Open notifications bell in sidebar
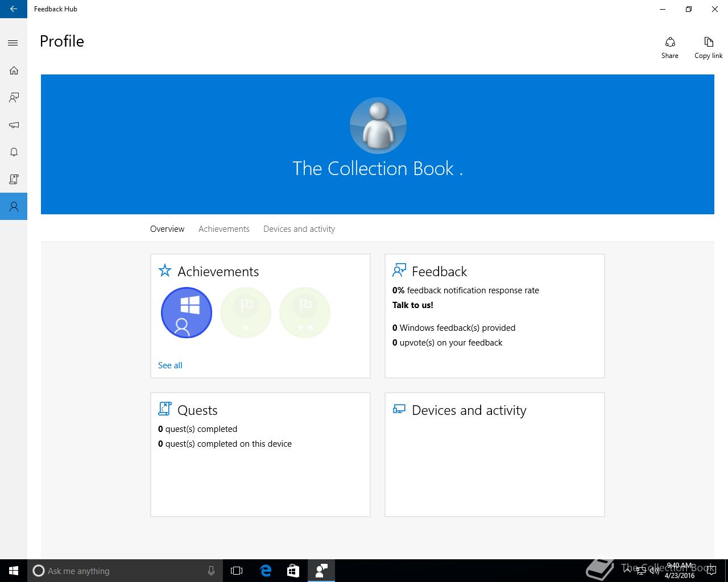 pyautogui.click(x=14, y=152)
